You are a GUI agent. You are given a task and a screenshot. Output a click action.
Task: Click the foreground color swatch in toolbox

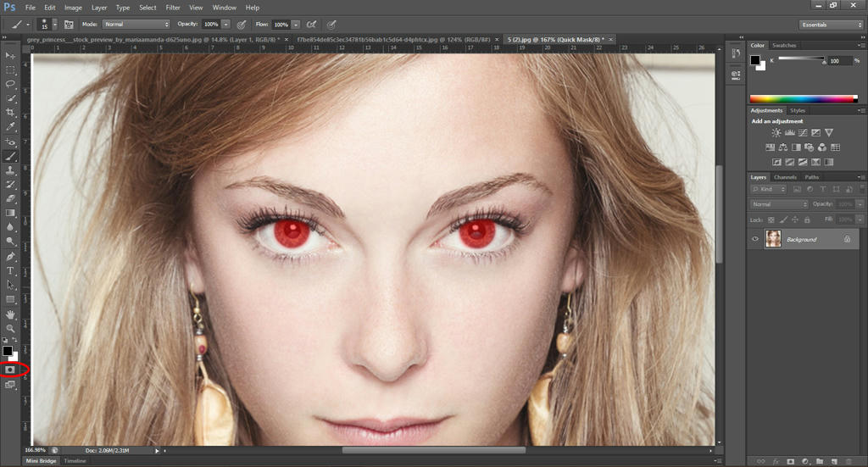click(x=7, y=351)
